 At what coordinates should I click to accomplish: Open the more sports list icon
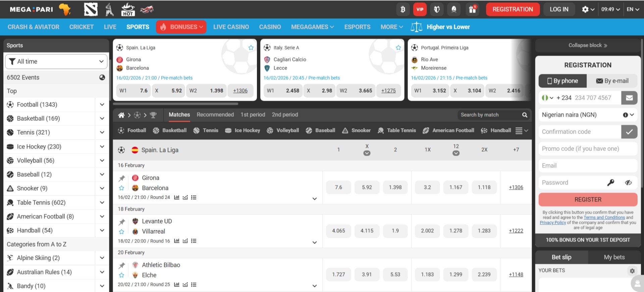click(x=522, y=131)
